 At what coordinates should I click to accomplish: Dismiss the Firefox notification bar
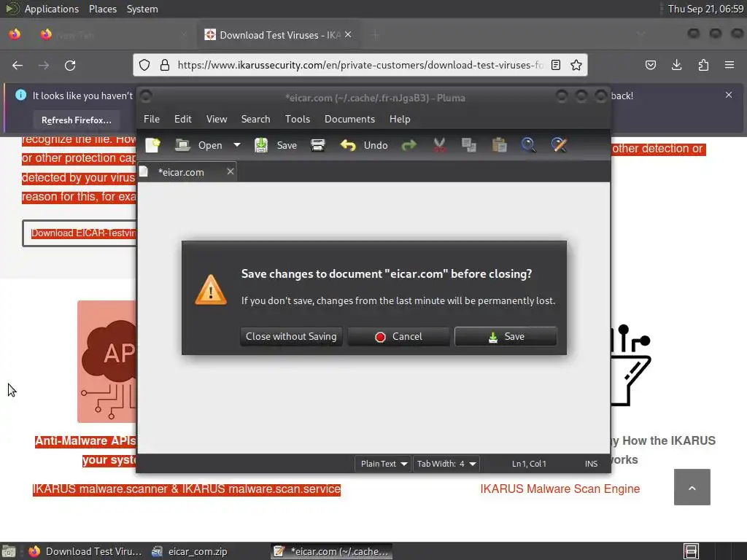[x=729, y=96]
